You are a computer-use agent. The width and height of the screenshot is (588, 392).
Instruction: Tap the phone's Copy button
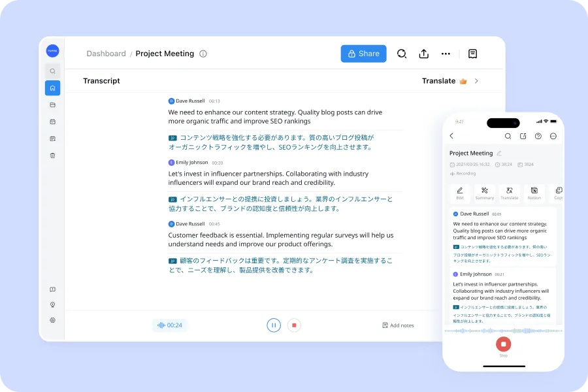[557, 193]
